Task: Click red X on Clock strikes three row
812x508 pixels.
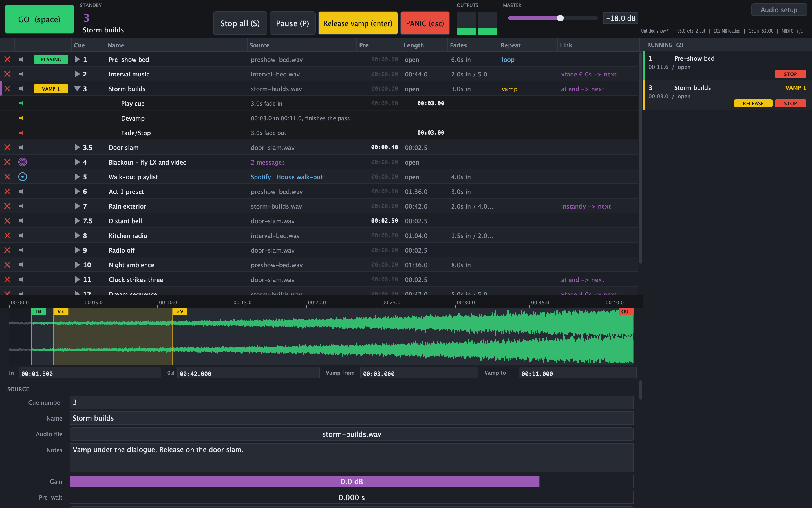Action: click(7, 279)
